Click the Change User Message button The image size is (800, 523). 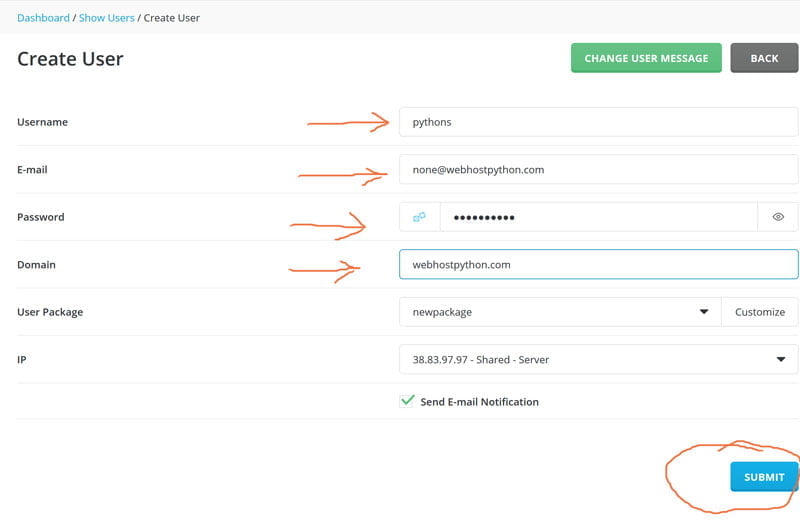[x=646, y=58]
